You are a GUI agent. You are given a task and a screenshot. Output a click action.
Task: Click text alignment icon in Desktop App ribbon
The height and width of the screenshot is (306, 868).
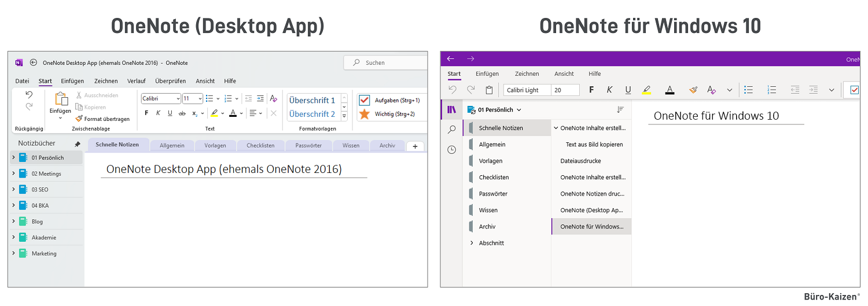[x=253, y=113]
